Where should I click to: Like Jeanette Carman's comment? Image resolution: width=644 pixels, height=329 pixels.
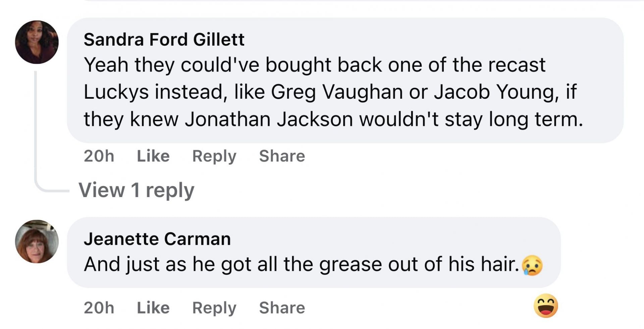coord(153,308)
